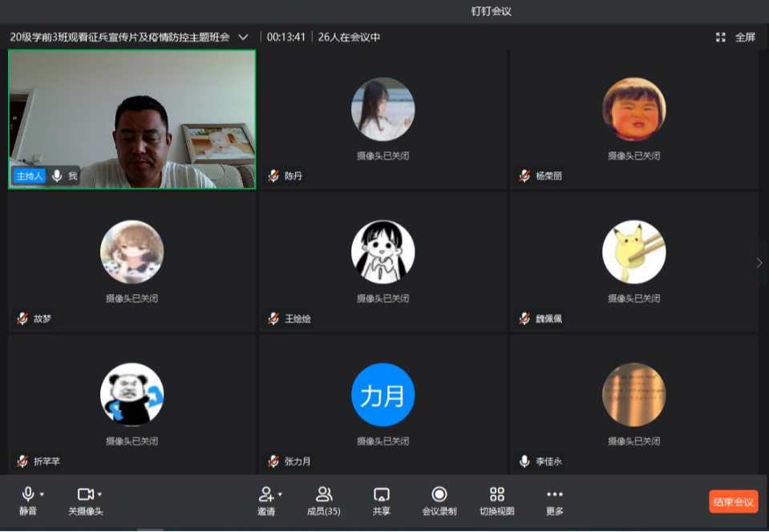Expand the camera options arrow
The width and height of the screenshot is (769, 532).
pos(99,494)
